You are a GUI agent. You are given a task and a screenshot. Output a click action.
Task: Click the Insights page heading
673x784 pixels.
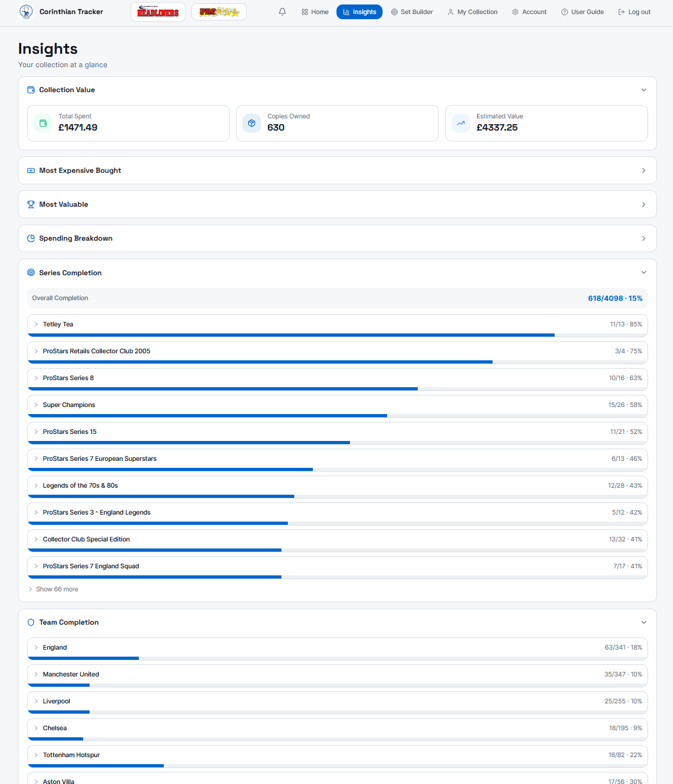pyautogui.click(x=48, y=49)
